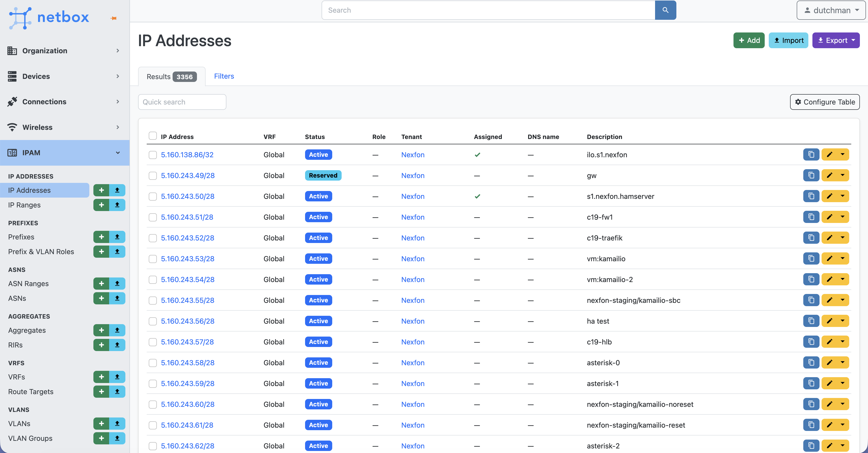Image resolution: width=868 pixels, height=453 pixels.
Task: Click the add icon beside Aggregates
Action: tap(101, 330)
